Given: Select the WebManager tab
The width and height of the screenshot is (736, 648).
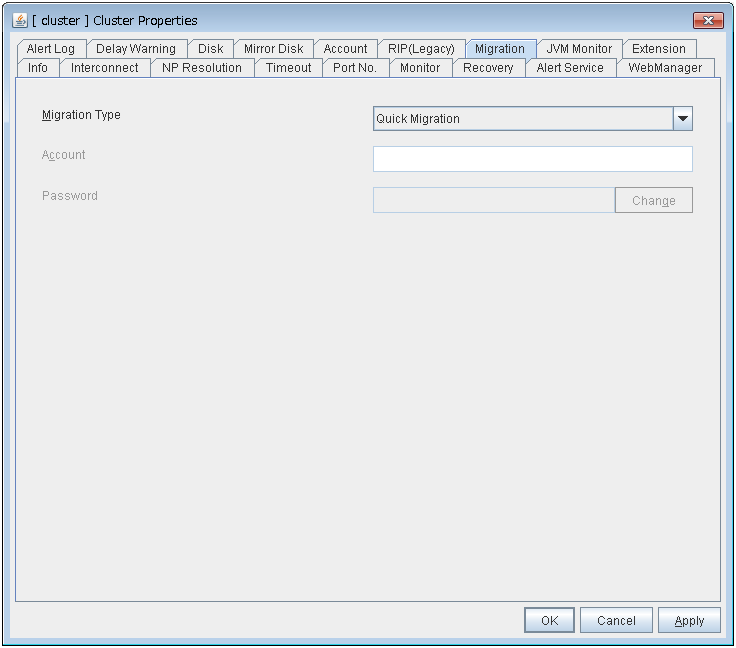Looking at the screenshot, I should (x=665, y=68).
